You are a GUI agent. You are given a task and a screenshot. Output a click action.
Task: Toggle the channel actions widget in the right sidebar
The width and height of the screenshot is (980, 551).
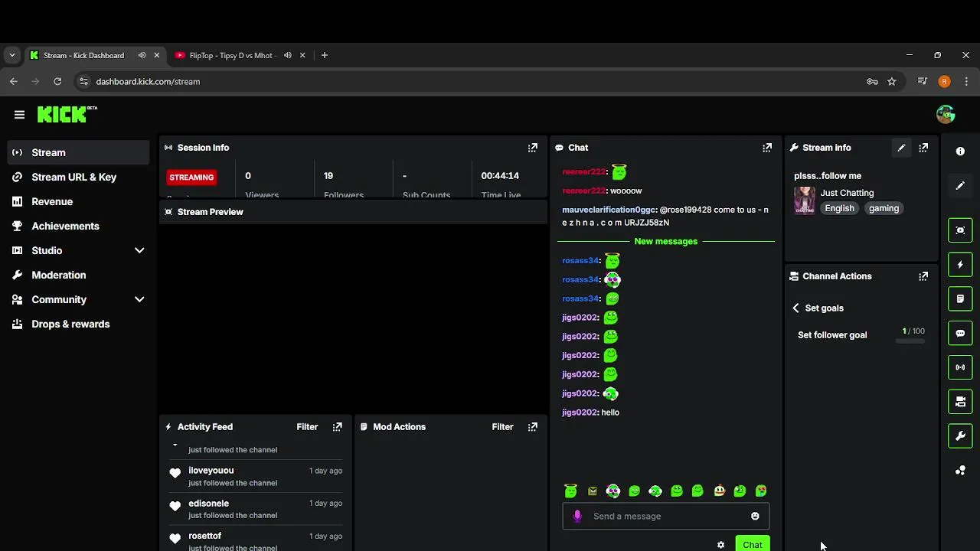[960, 402]
